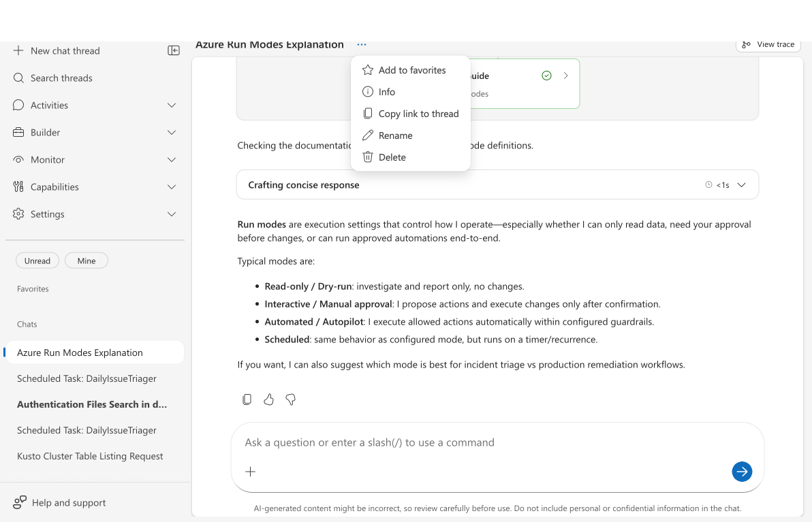Open Help and support

pyautogui.click(x=59, y=502)
